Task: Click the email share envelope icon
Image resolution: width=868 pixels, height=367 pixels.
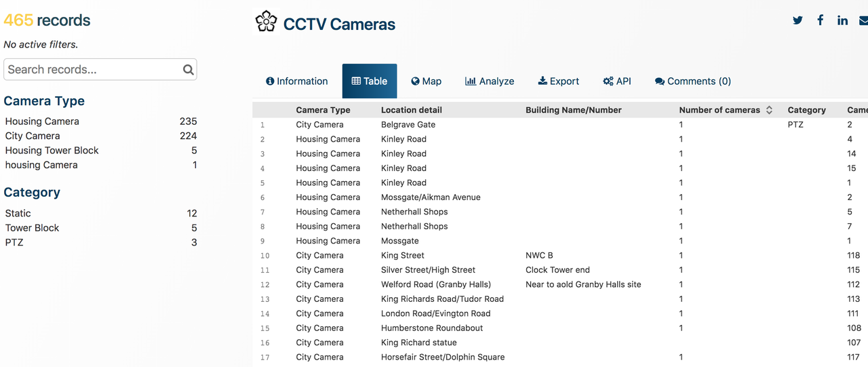Action: coord(864,20)
